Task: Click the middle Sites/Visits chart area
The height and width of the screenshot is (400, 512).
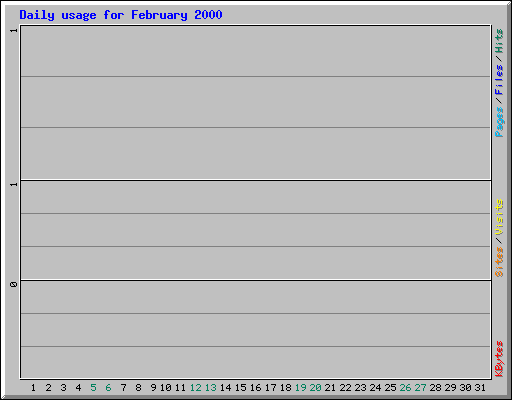Action: tap(256, 230)
